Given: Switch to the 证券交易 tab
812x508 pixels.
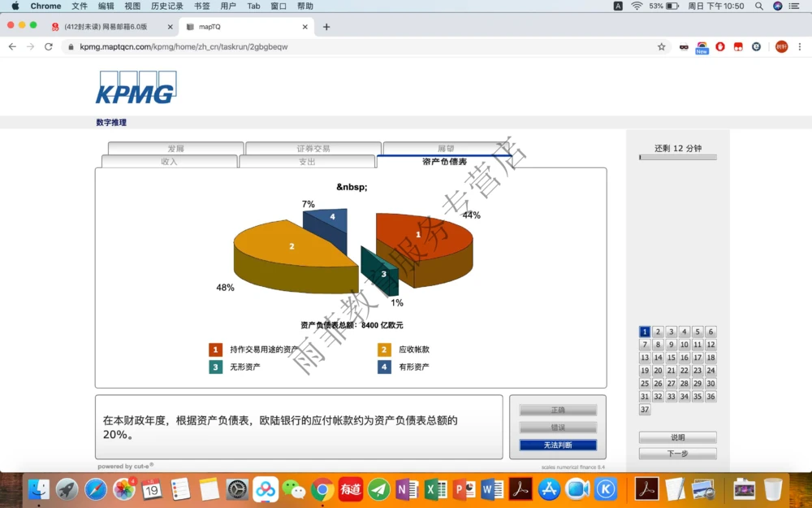Looking at the screenshot, I should [313, 149].
